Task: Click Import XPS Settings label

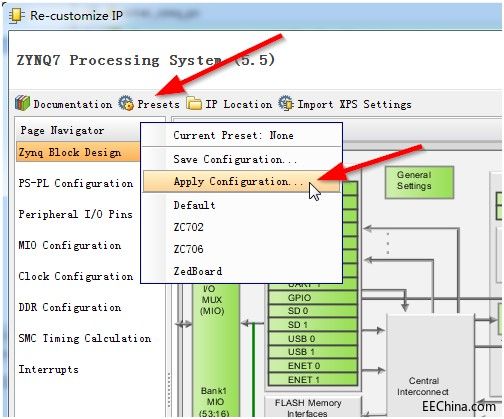Action: tap(354, 104)
